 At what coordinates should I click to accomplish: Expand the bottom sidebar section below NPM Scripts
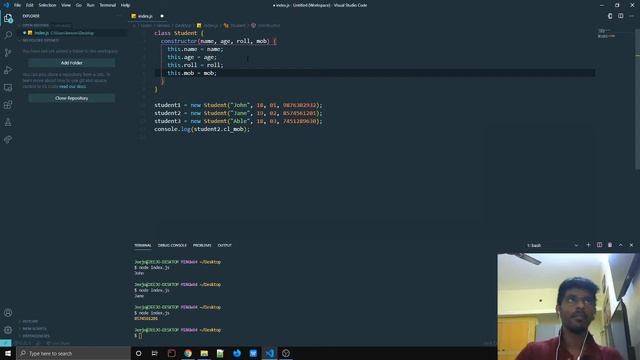click(36, 336)
